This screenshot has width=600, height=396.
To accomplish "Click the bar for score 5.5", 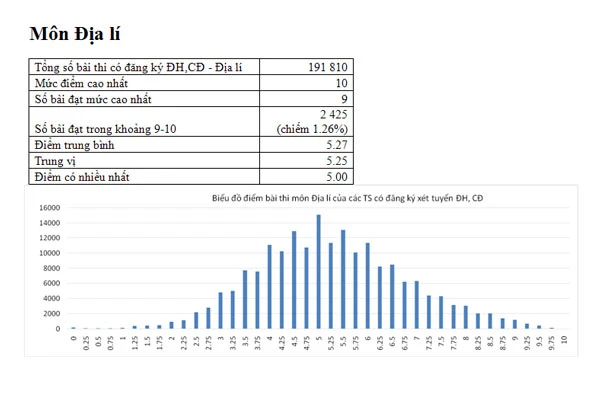I will (x=343, y=279).
